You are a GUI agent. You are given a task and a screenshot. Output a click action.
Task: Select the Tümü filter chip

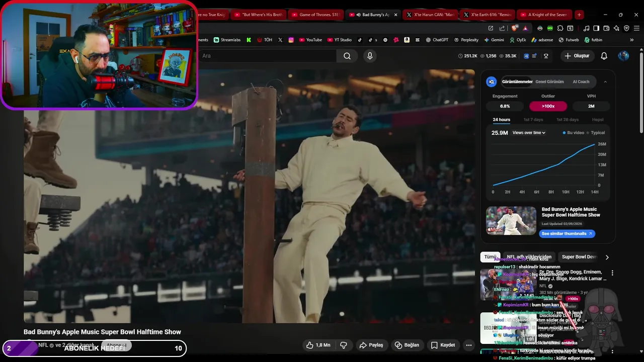coord(490,257)
